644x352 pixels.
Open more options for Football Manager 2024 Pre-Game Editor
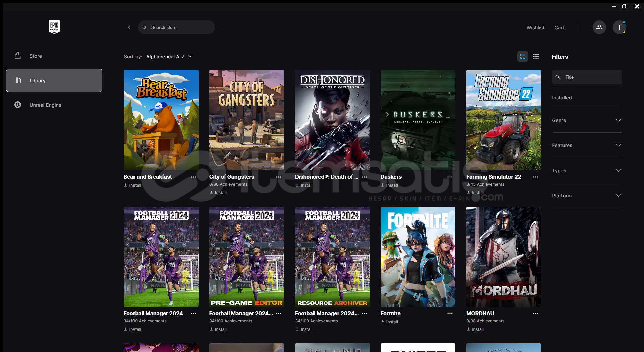click(279, 314)
